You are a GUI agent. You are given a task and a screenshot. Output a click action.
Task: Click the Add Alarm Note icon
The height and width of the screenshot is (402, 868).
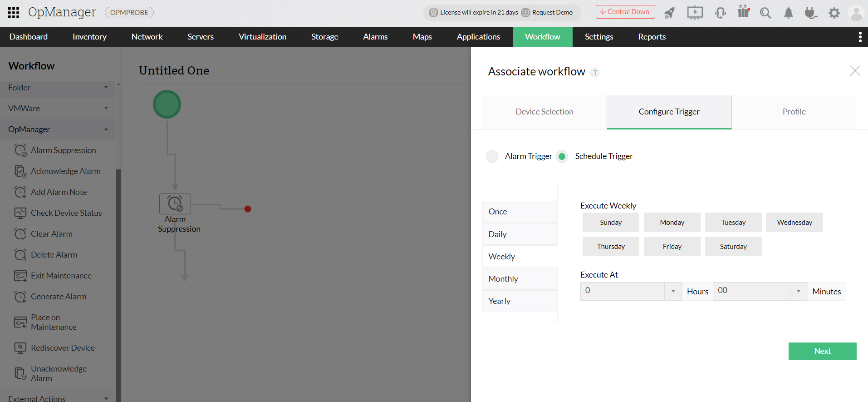[20, 192]
